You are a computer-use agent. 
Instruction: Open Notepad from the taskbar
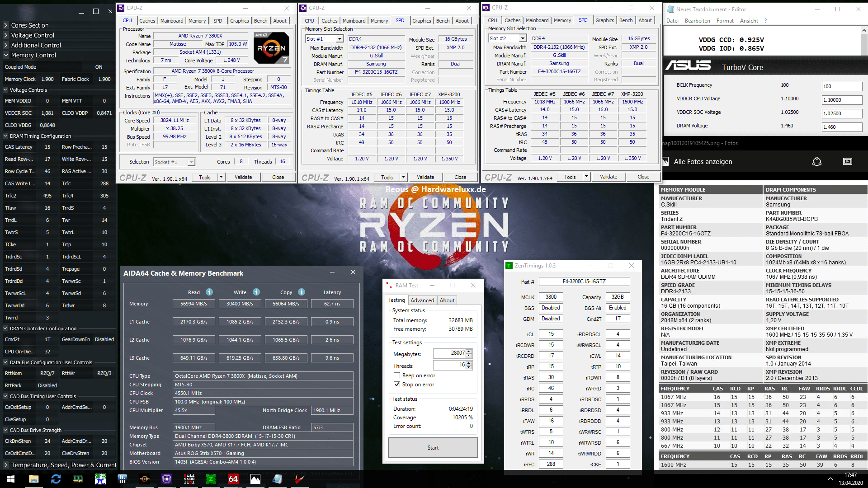(x=278, y=479)
